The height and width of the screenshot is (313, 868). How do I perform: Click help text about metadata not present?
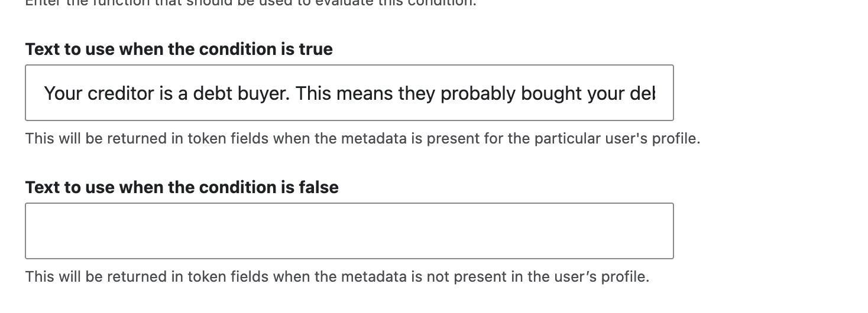pos(337,276)
